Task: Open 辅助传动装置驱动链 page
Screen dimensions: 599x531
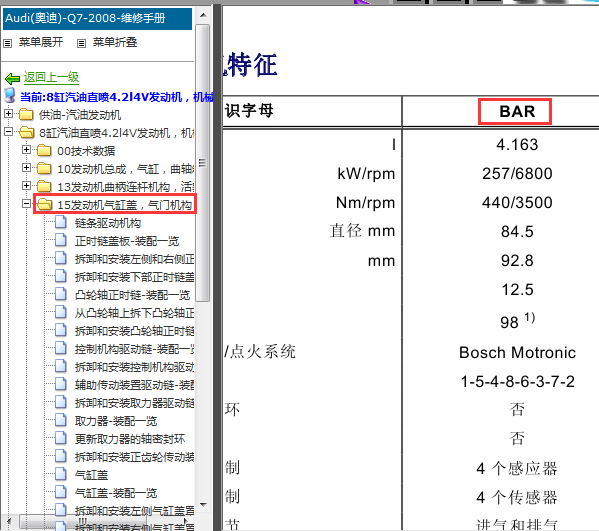Action: point(134,385)
